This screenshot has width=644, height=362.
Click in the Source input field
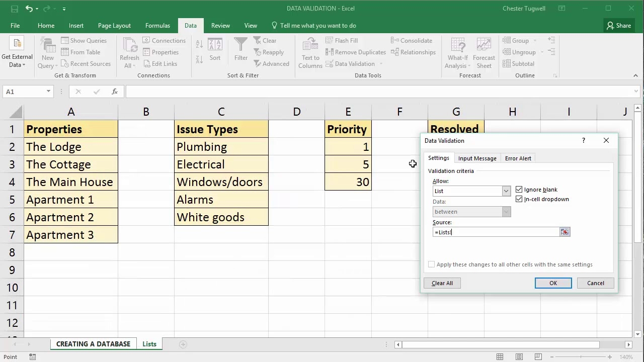pyautogui.click(x=496, y=232)
